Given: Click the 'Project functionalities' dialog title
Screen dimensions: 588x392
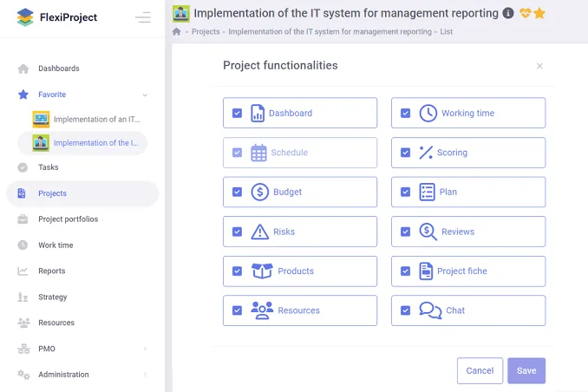Looking at the screenshot, I should pos(280,65).
